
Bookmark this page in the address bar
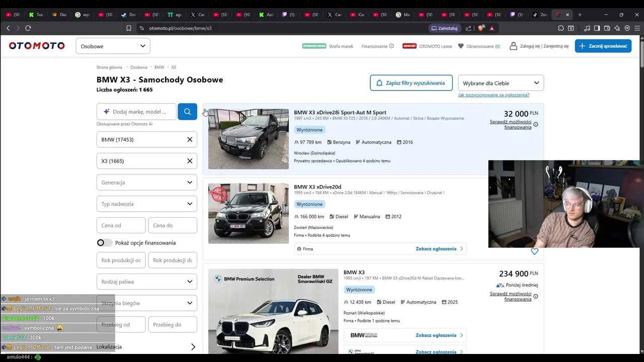[x=129, y=28]
